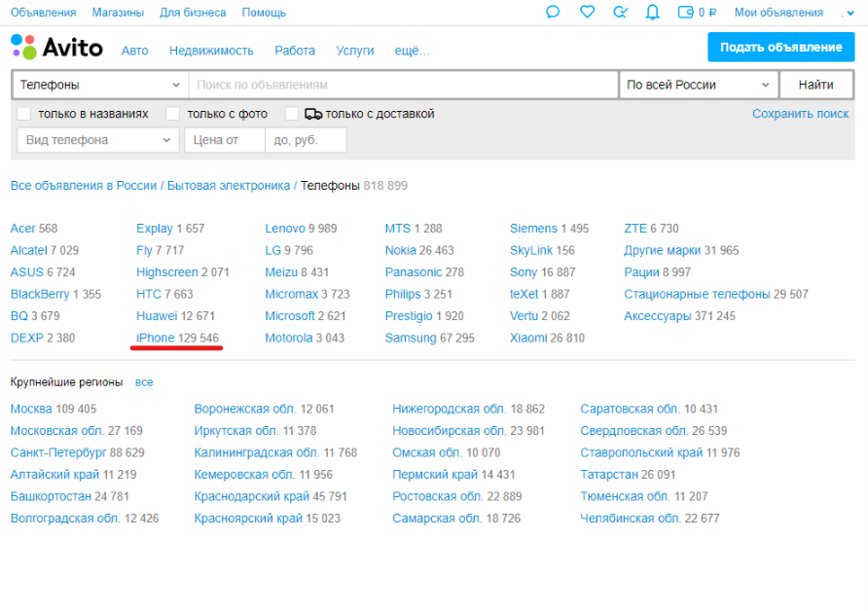Viewport: 868px width, 611px height.
Task: Open Объявления top menu item
Action: [x=43, y=13]
